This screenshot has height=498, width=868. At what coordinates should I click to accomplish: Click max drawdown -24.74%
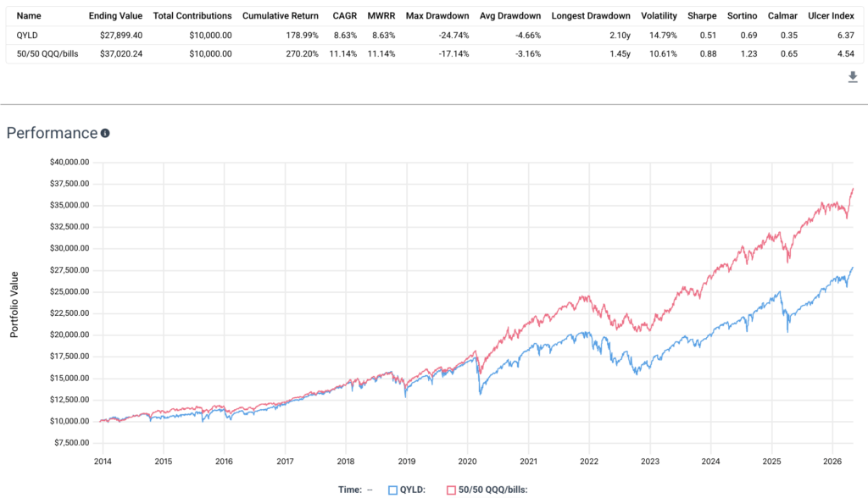[453, 36]
